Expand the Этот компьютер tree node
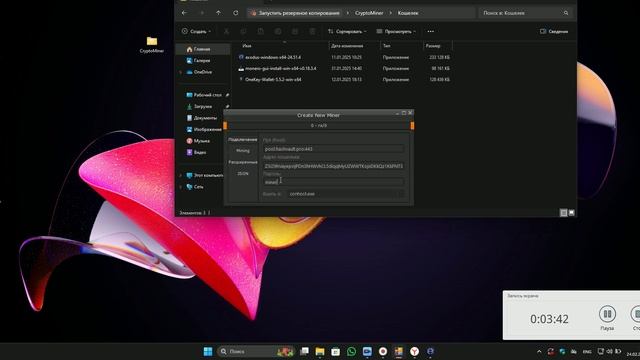This screenshot has height=360, width=640. tap(181, 176)
